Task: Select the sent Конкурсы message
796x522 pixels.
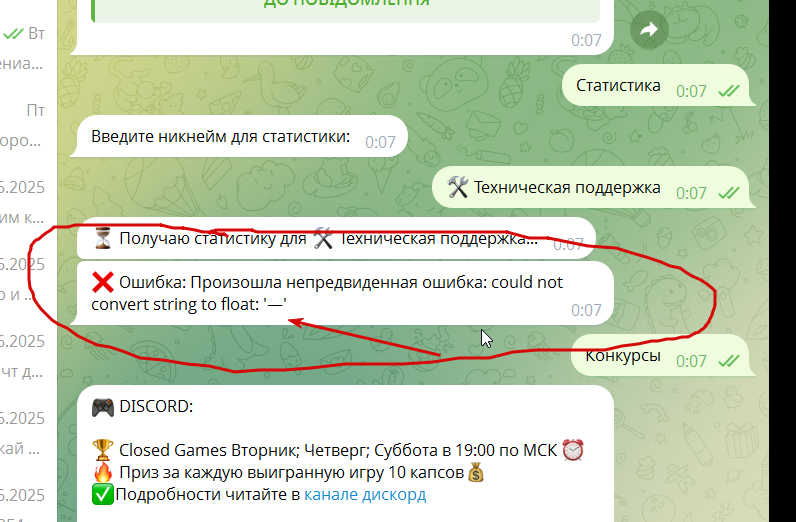Action: coord(660,355)
